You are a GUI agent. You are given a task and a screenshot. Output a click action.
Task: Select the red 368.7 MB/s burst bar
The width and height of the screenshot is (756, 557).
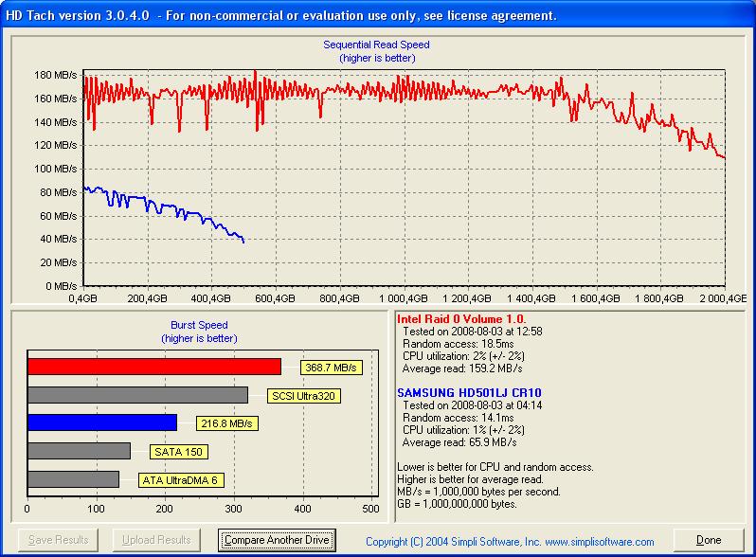coord(154,367)
